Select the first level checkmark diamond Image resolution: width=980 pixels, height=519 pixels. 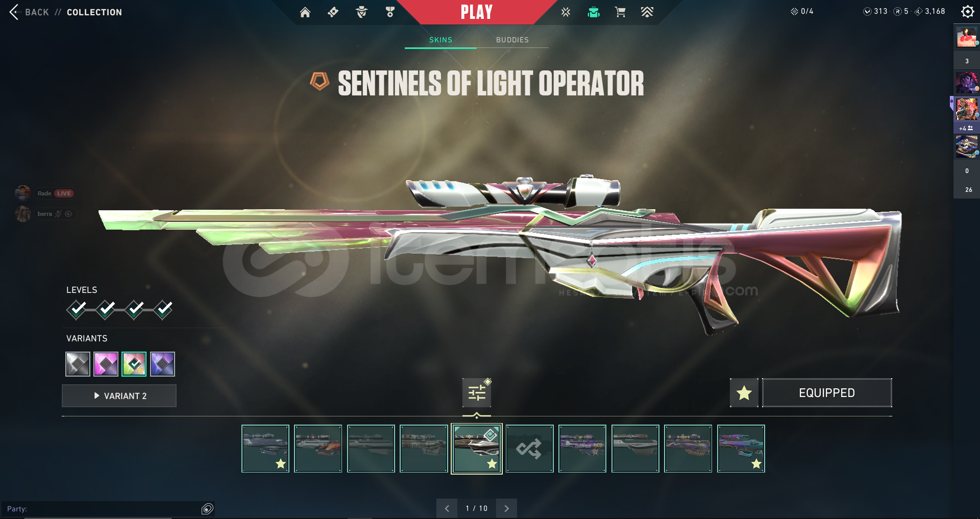point(77,309)
